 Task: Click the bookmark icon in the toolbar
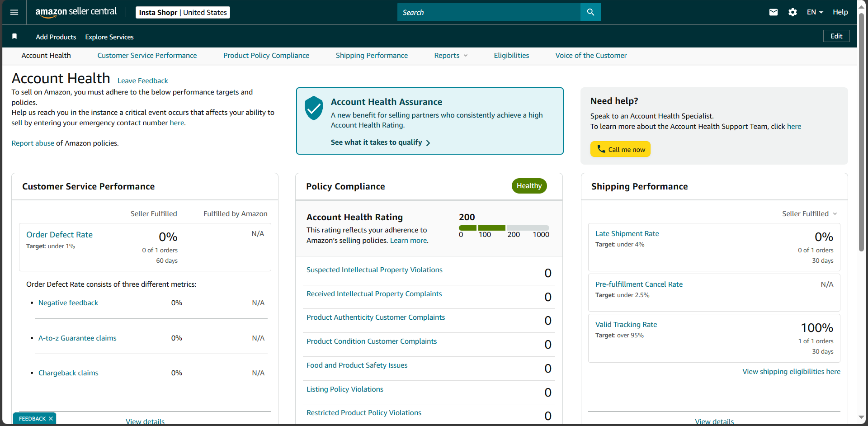(x=14, y=36)
